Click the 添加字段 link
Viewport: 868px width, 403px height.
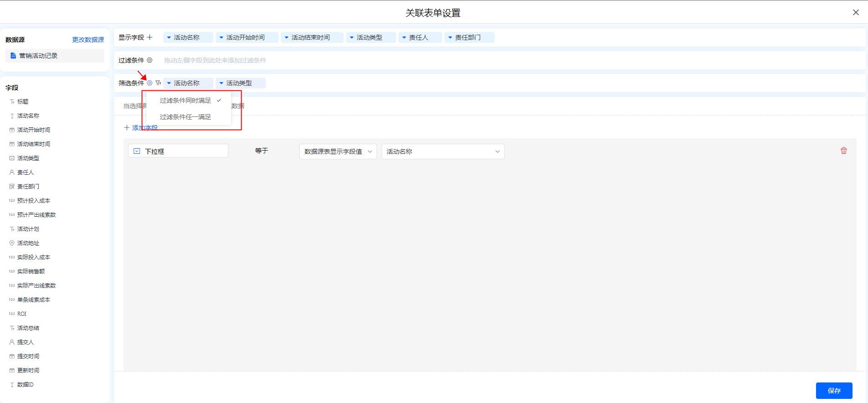[141, 128]
